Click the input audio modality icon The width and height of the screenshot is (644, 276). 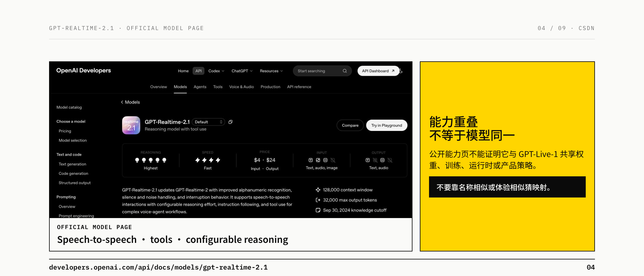point(325,160)
